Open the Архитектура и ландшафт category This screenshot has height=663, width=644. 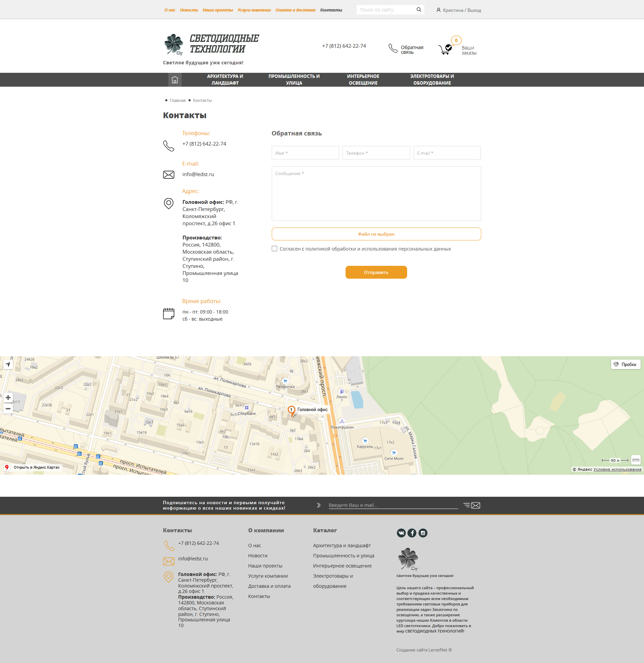pos(225,80)
